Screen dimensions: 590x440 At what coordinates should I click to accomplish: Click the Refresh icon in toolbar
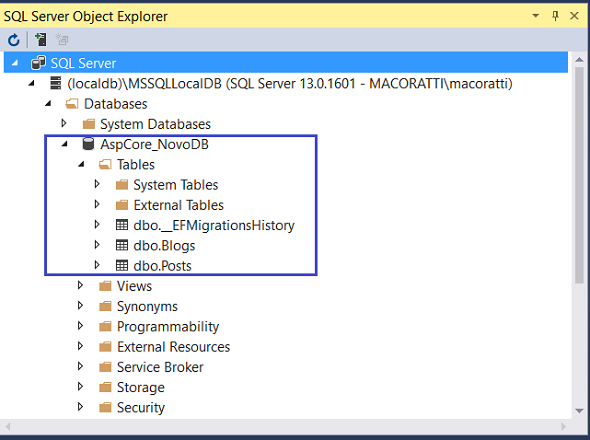click(14, 40)
